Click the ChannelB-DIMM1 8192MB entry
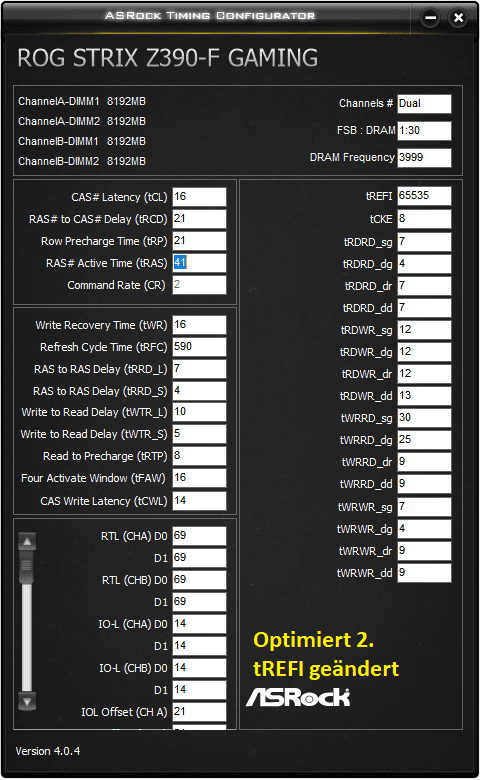The width and height of the screenshot is (480, 780). pos(82,141)
